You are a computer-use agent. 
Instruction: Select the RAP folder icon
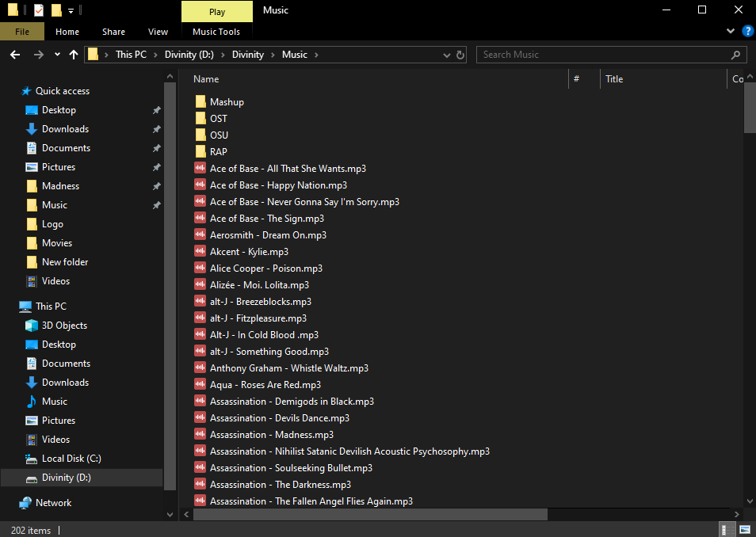point(200,152)
